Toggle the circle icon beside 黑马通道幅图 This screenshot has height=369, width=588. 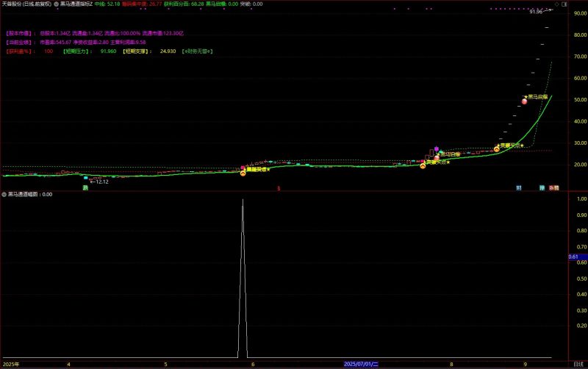pyautogui.click(x=4, y=195)
